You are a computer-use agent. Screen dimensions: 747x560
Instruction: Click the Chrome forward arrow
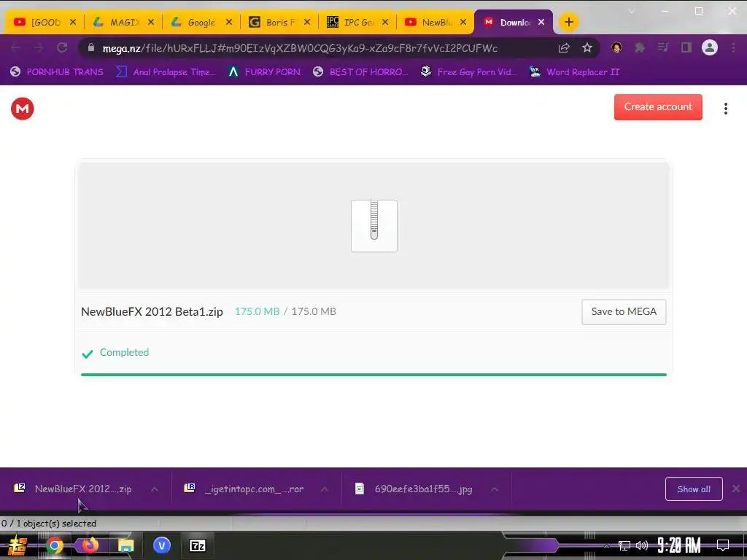coord(39,47)
